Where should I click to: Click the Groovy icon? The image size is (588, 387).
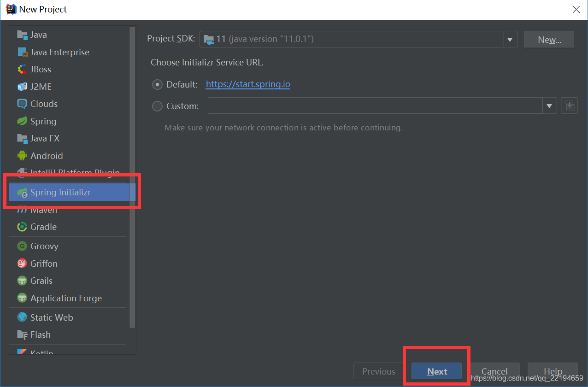[22, 246]
